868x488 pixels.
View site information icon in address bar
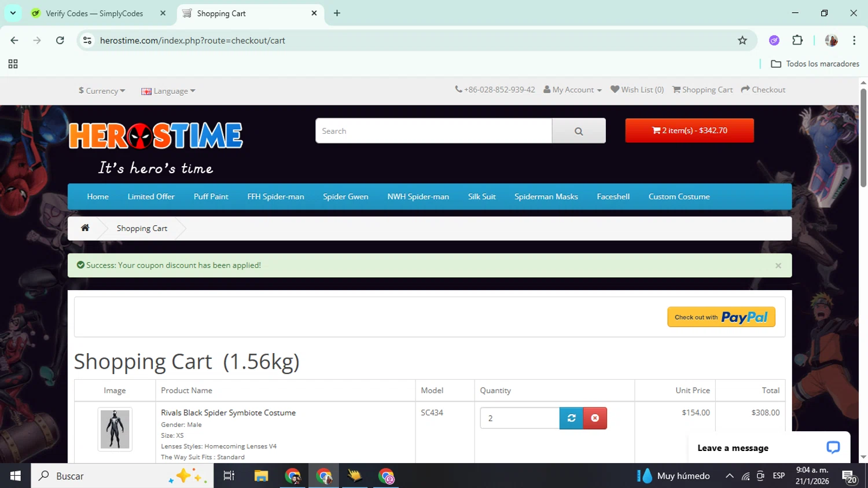87,41
